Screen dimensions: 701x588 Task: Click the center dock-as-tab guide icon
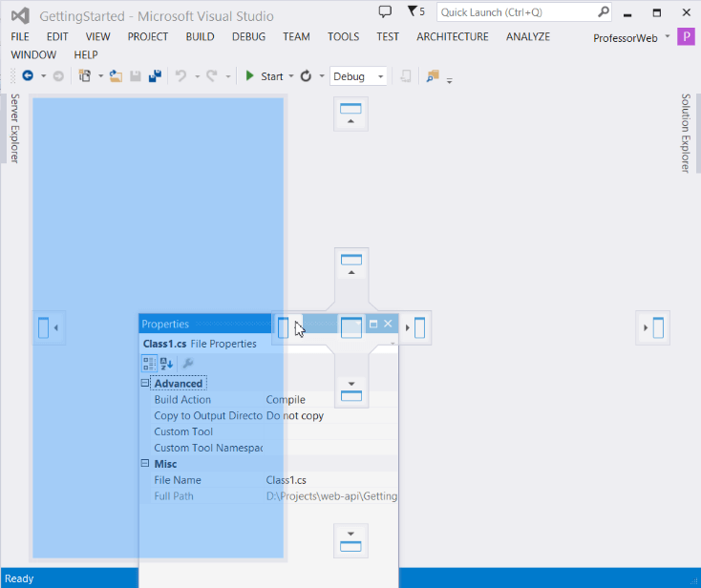[x=351, y=328]
